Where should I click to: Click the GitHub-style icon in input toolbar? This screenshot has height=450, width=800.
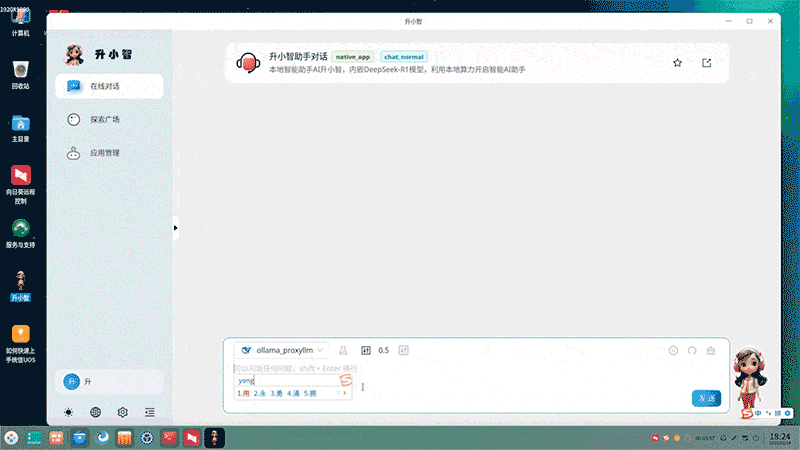pyautogui.click(x=692, y=351)
